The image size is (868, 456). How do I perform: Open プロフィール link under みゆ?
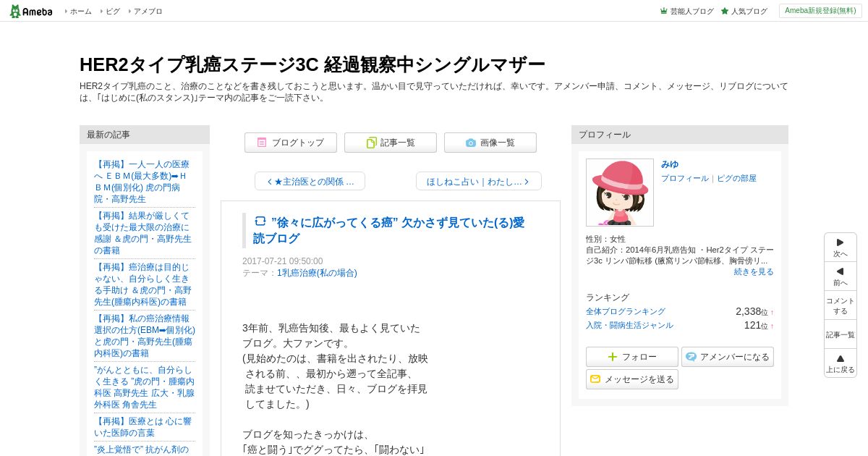click(x=685, y=178)
